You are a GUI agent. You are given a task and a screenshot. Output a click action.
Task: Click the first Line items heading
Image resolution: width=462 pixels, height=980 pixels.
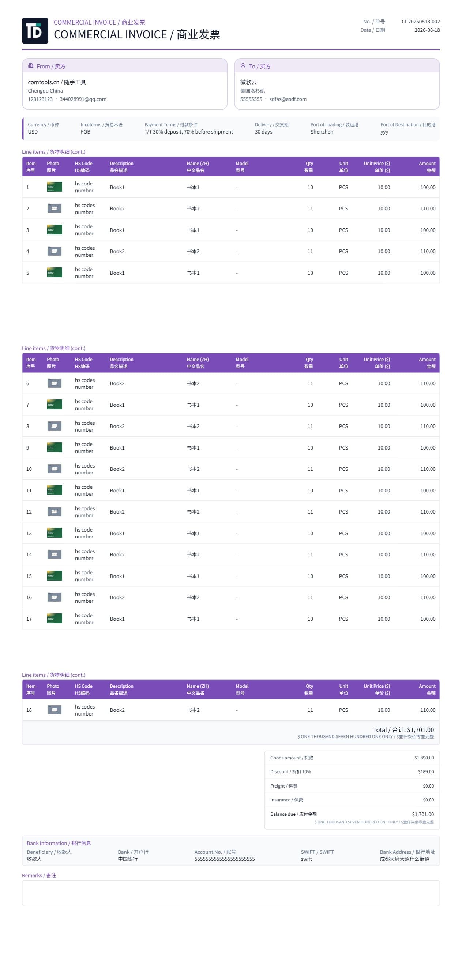pos(54,152)
